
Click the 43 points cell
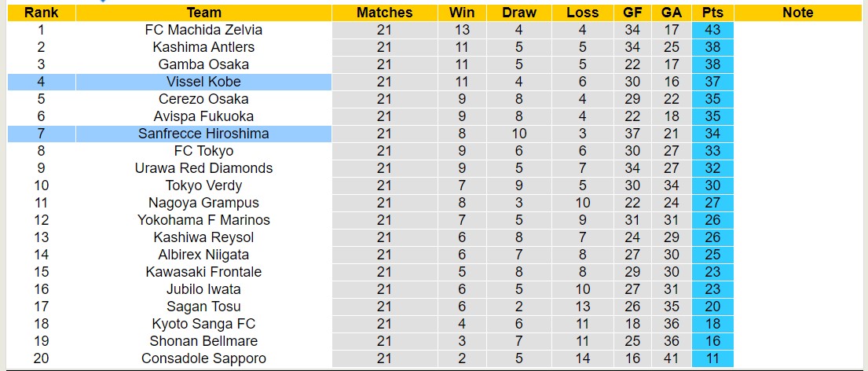point(712,30)
